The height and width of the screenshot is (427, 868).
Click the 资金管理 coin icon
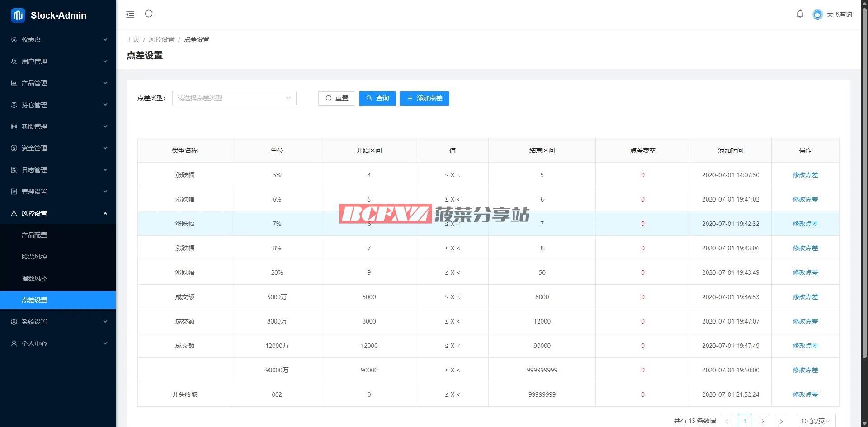tap(14, 148)
